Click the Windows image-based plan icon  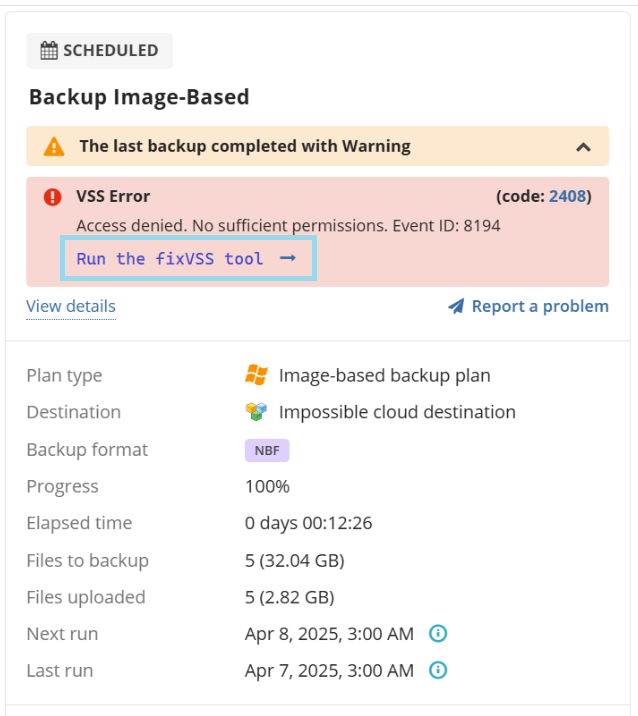click(256, 375)
